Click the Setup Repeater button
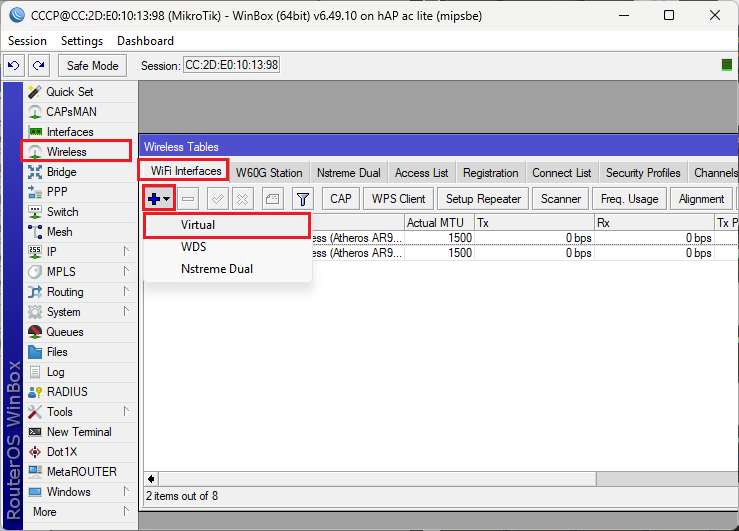Screen dimensions: 739x531 click(484, 199)
